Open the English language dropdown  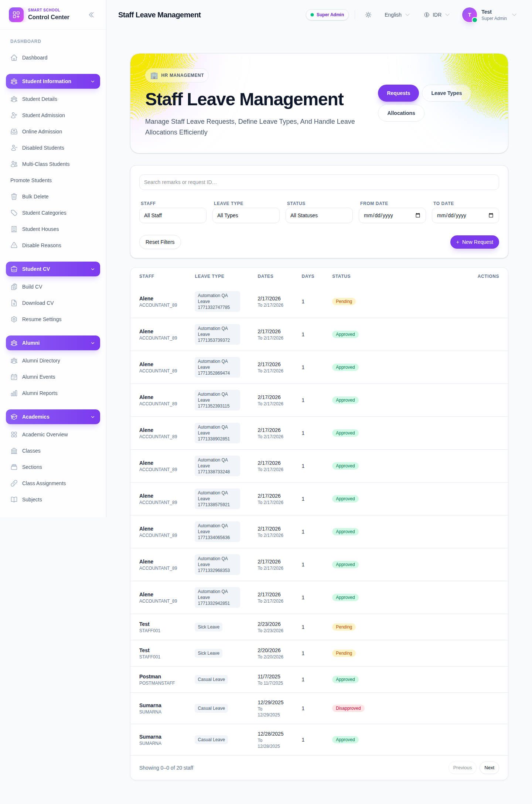point(397,15)
